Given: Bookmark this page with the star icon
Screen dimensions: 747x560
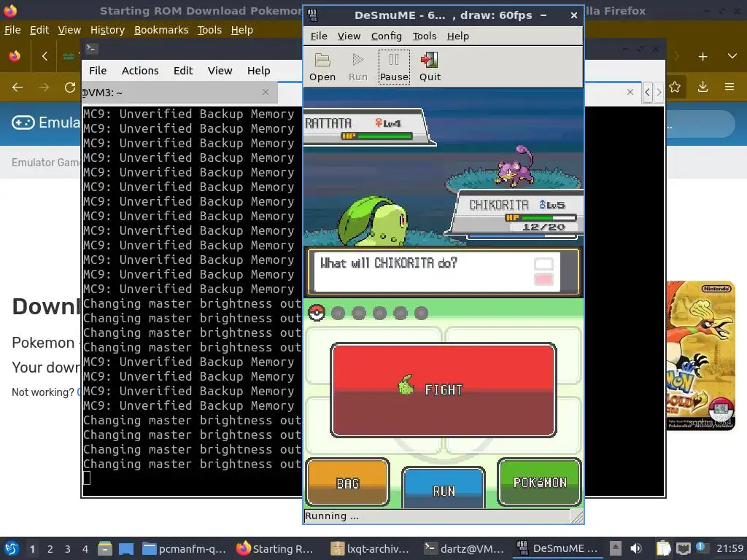Looking at the screenshot, I should coord(675,87).
